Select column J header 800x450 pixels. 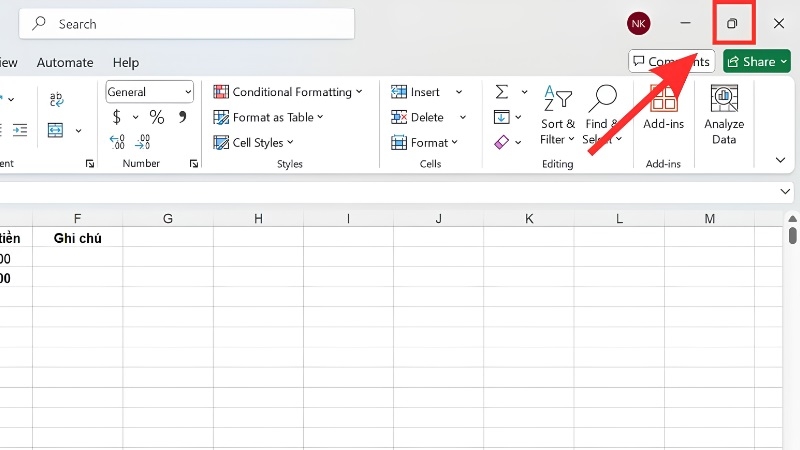[x=439, y=219]
